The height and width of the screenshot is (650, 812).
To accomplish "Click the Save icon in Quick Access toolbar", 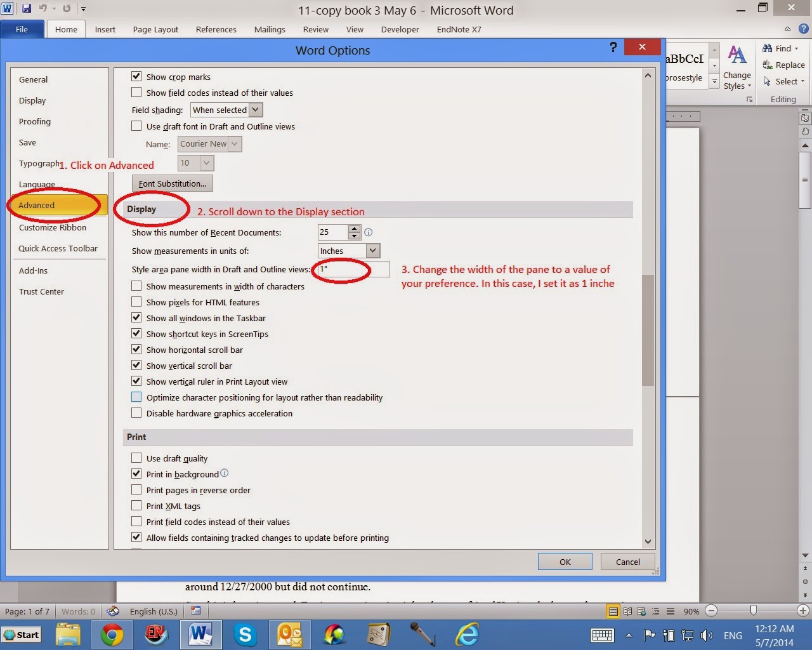I will click(x=26, y=9).
